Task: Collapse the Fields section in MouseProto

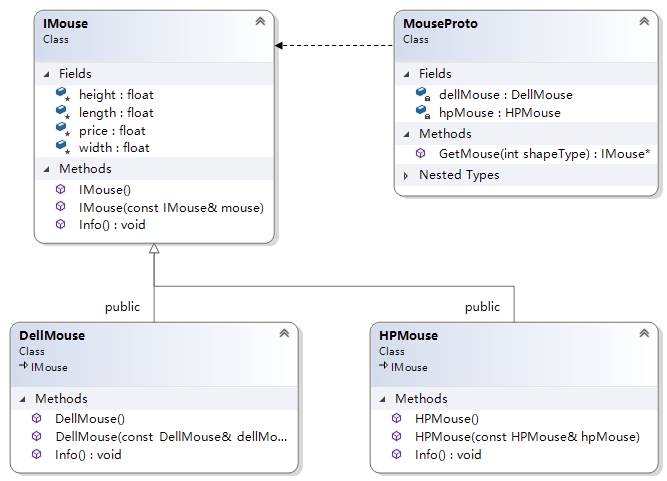Action: click(x=406, y=74)
